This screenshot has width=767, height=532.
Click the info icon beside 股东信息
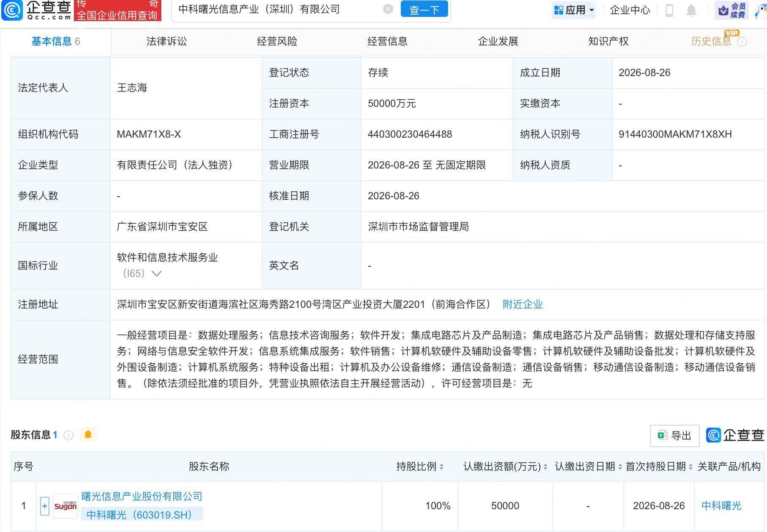(68, 435)
